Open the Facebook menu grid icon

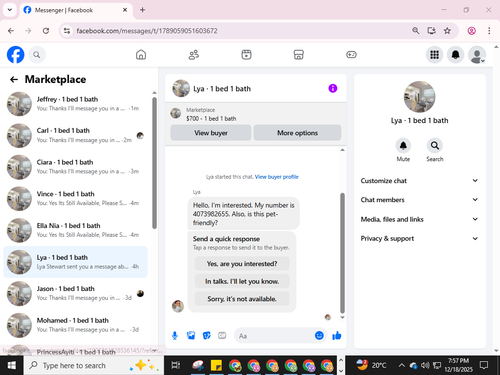tap(434, 55)
